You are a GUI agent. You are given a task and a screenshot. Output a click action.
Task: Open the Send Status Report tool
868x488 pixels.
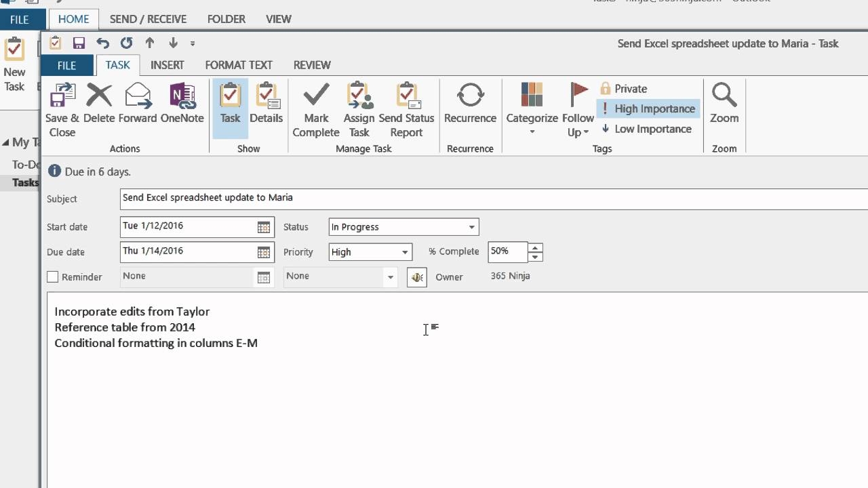tap(407, 108)
